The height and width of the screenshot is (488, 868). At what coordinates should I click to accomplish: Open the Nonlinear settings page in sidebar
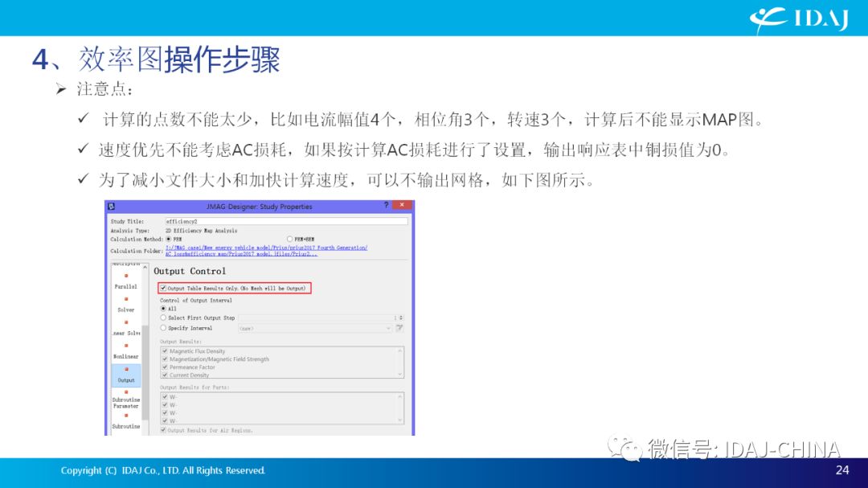click(x=125, y=356)
